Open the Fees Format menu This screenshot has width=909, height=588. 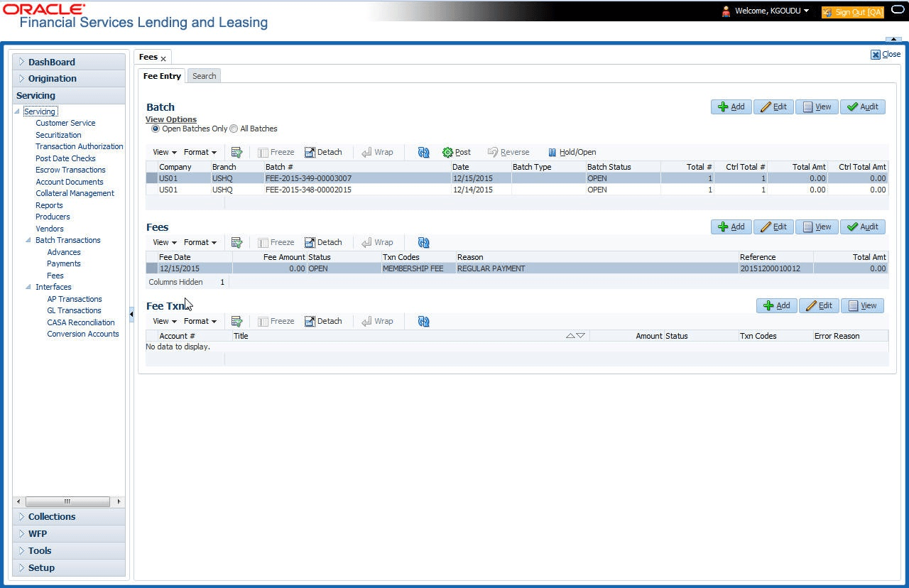click(x=200, y=242)
